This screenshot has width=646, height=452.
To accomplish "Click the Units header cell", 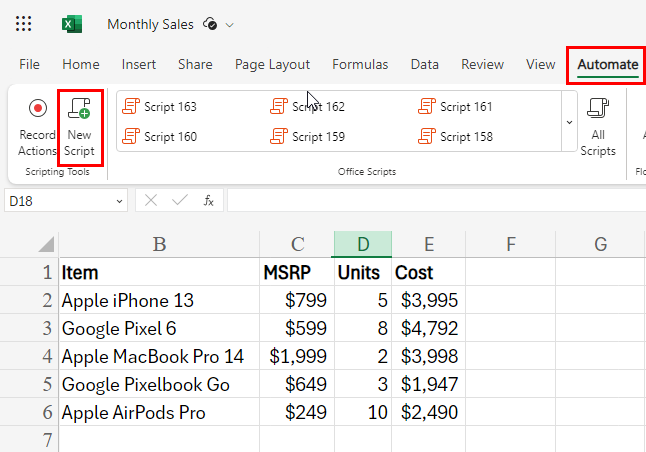I will [363, 272].
